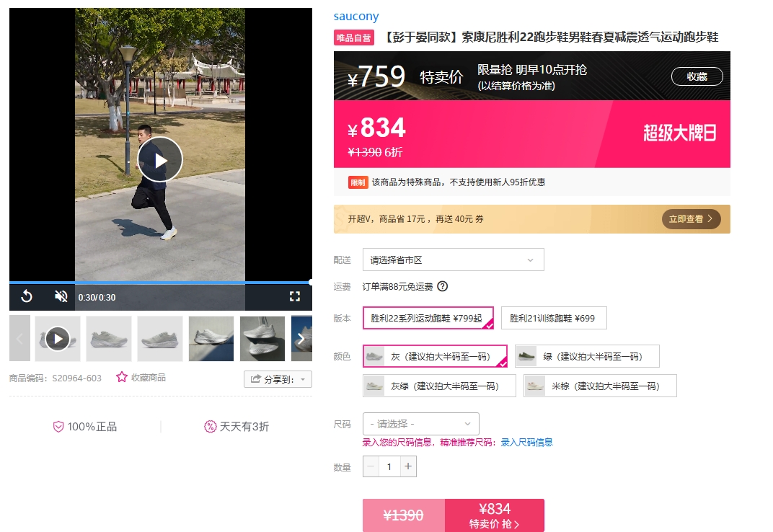Unmute the video sound icon

(x=61, y=296)
